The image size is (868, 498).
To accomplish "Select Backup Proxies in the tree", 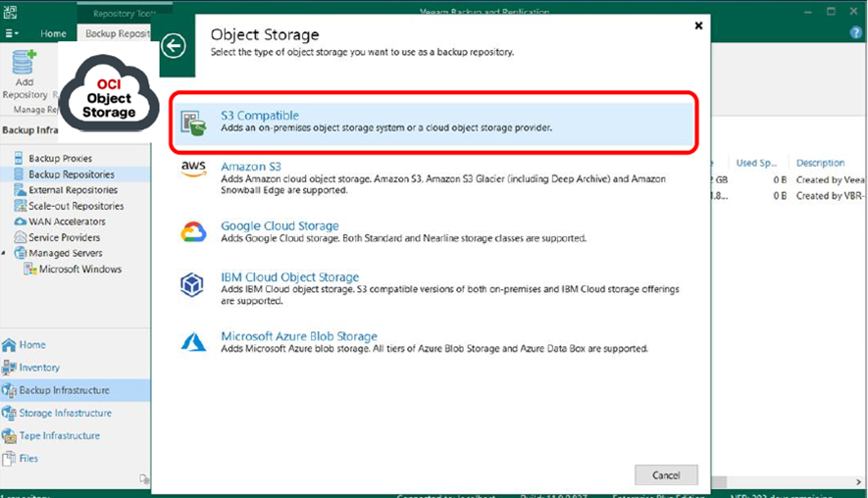I will click(60, 159).
